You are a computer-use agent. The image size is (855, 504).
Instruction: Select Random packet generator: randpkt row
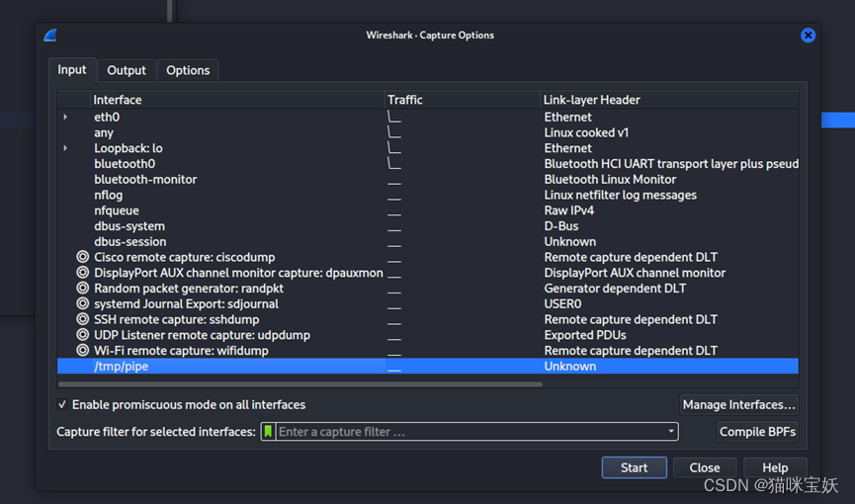[427, 288]
